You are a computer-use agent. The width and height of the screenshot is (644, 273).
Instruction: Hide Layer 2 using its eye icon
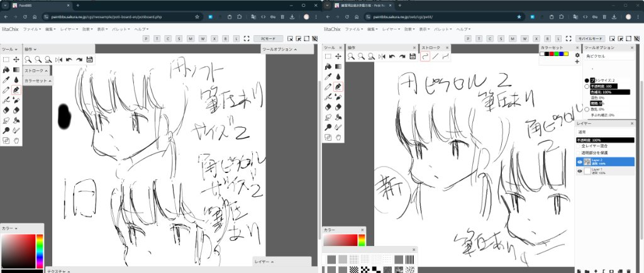pos(580,162)
